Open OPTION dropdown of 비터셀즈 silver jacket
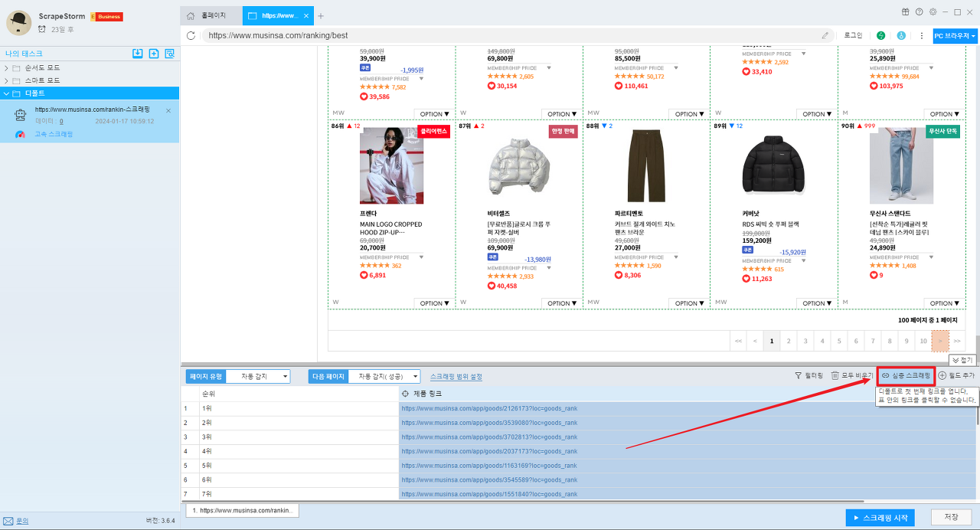Viewport: 980px width, 530px height. [561, 303]
